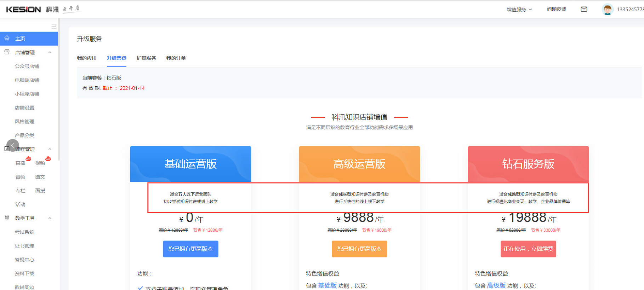Click the 问题反馈 link in header
This screenshot has width=644, height=290.
[x=556, y=10]
